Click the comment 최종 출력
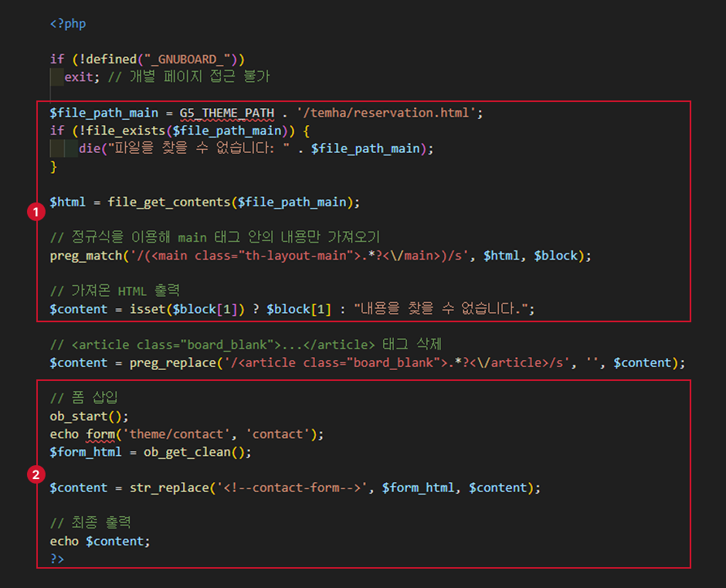 coord(90,522)
